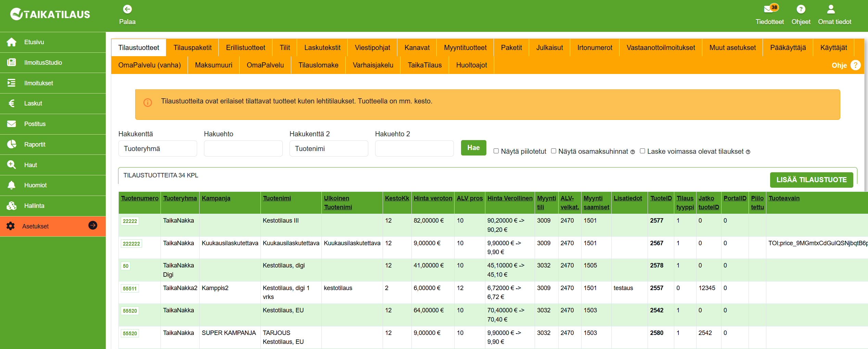Click the Huomiot bell icon
The image size is (868, 349).
pos(11,185)
